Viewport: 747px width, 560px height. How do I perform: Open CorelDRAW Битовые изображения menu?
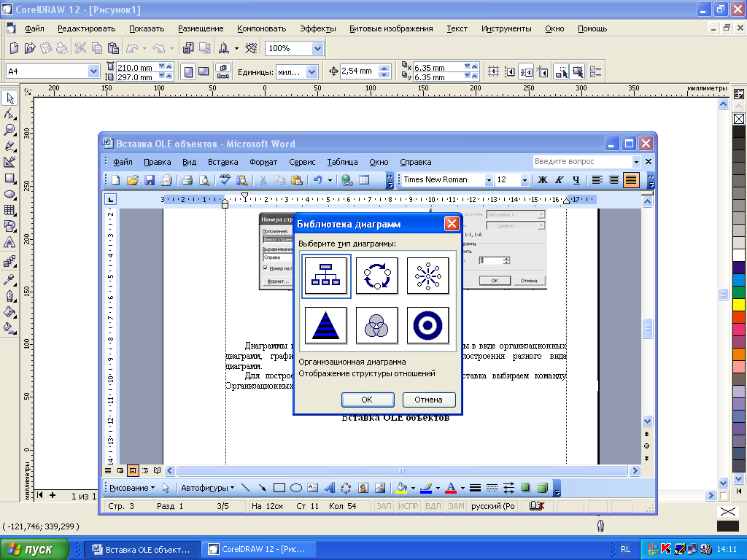391,28
